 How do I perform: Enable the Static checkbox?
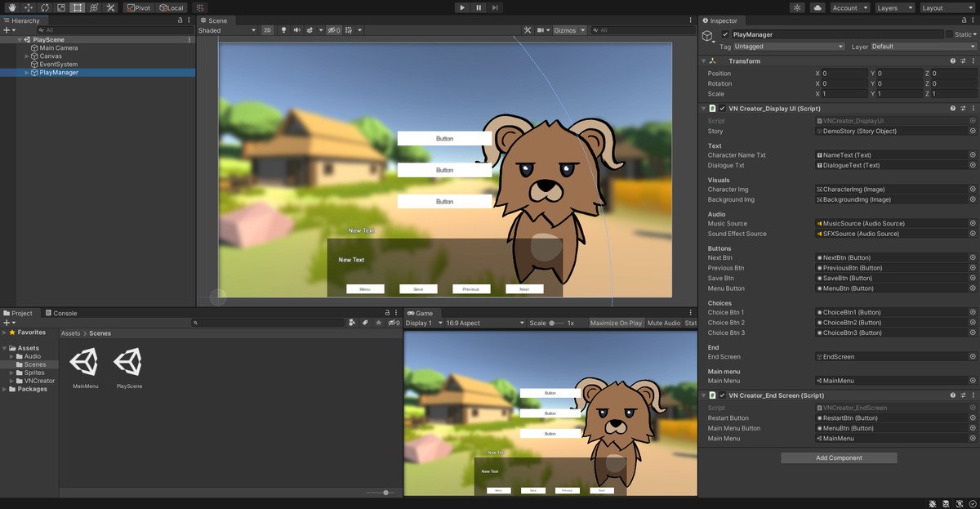(x=949, y=34)
